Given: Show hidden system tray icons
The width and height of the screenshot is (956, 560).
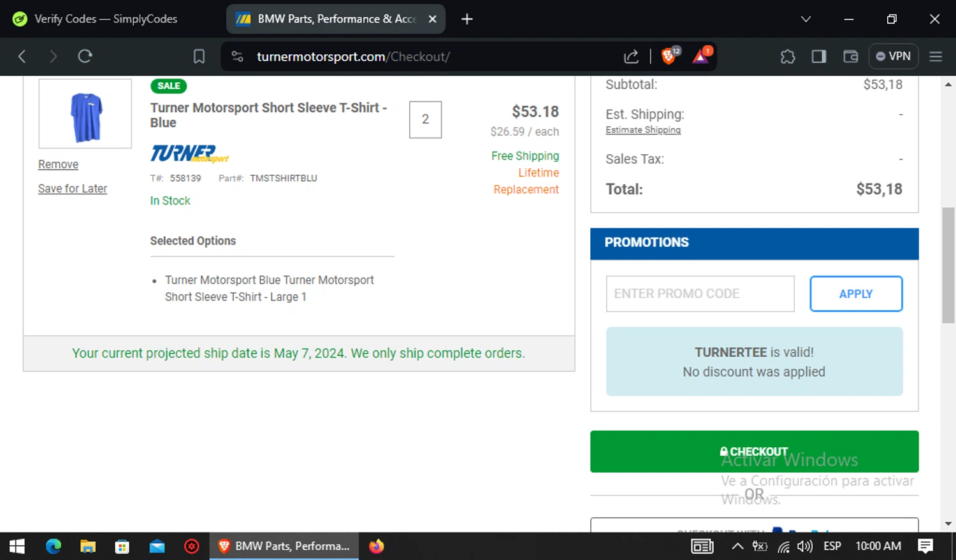Looking at the screenshot, I should (737, 546).
